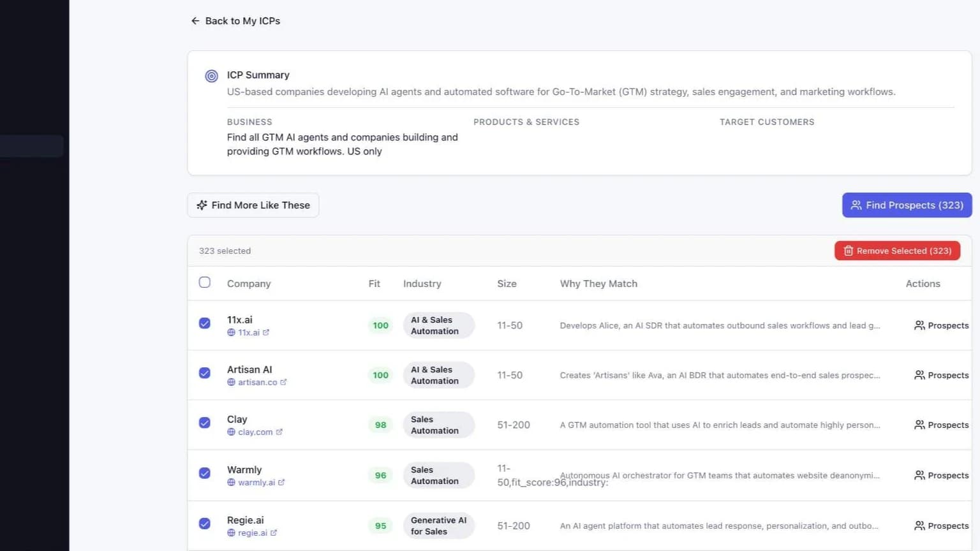Open the clay.com website link
980x551 pixels.
click(255, 432)
